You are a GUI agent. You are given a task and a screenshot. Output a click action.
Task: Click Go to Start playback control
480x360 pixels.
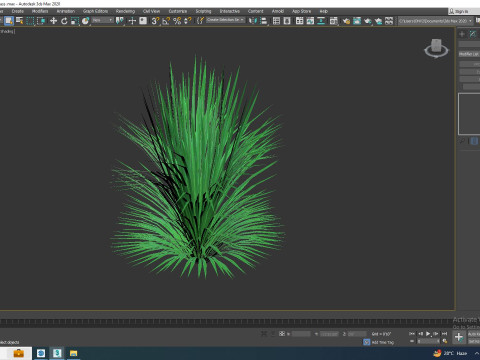point(412,333)
